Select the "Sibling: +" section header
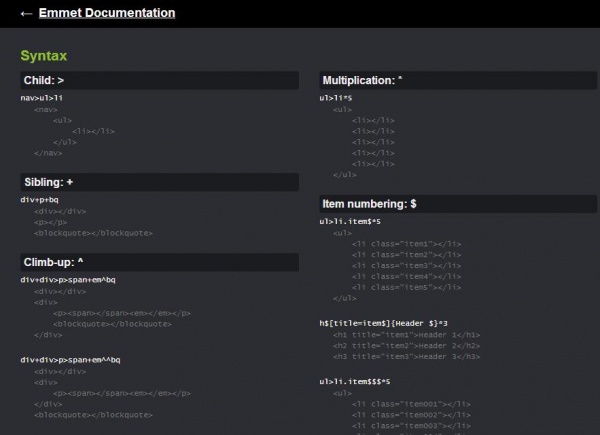Image resolution: width=600 pixels, height=435 pixels. point(49,182)
